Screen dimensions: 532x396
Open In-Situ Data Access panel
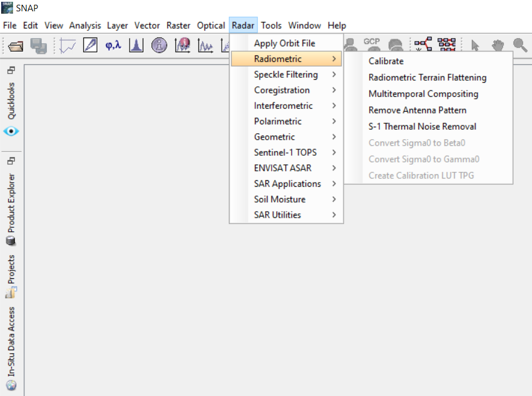pos(11,342)
